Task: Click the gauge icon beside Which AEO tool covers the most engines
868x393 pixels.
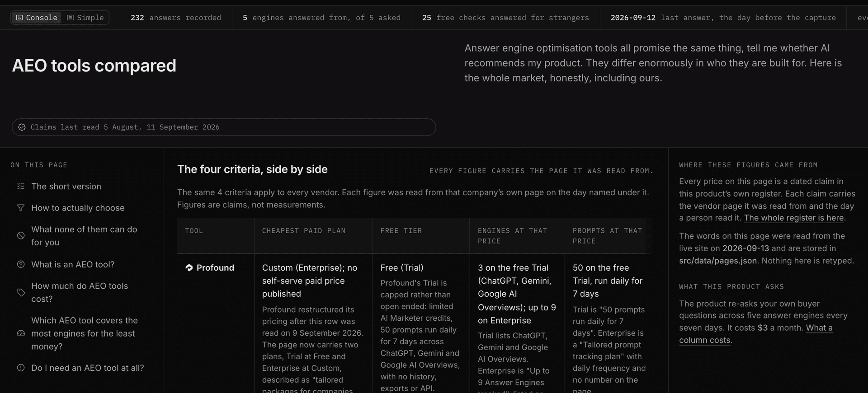Action: pos(21,333)
